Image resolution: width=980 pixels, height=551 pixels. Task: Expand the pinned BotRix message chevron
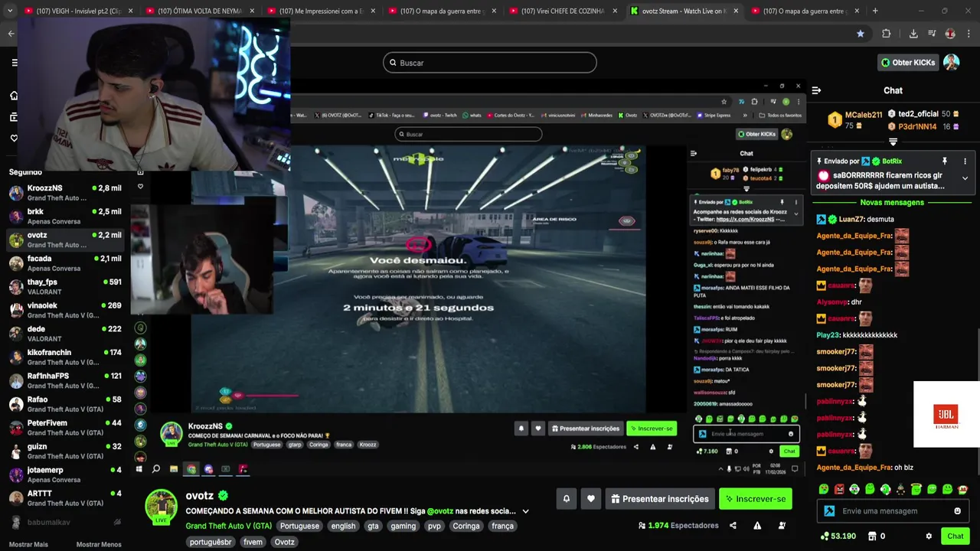965,178
